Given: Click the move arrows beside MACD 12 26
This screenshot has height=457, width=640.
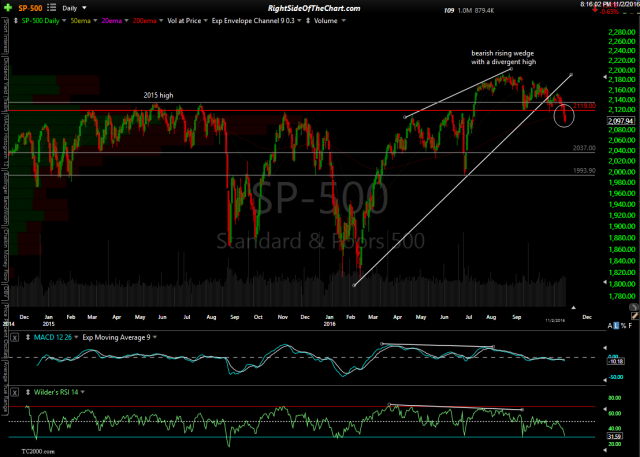Looking at the screenshot, I should tap(28, 337).
